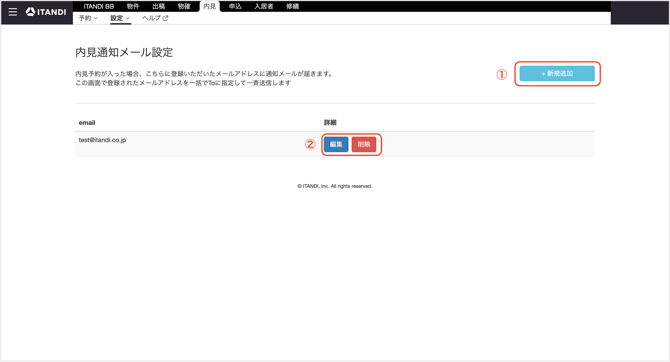Click the red 削除 button
670x362 pixels.
(x=364, y=144)
